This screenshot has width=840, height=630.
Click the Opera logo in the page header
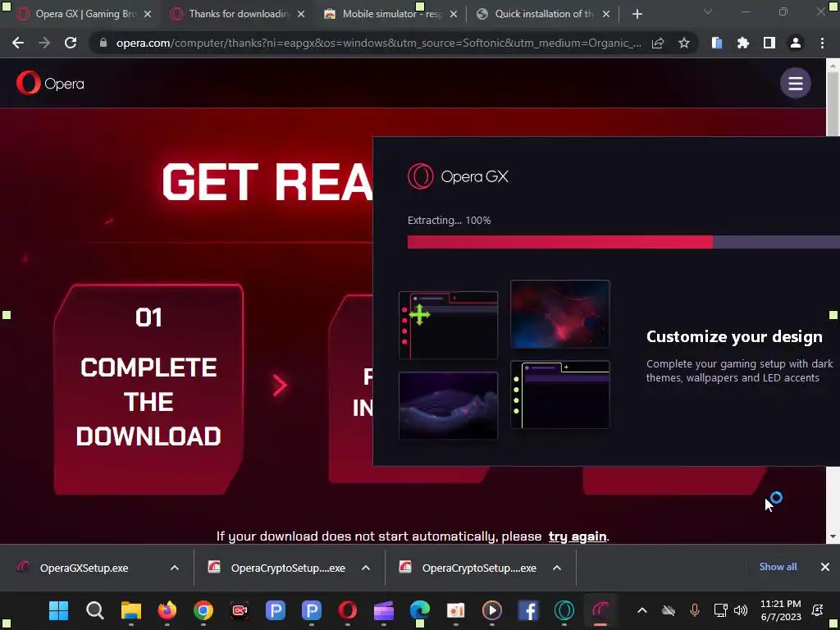tap(50, 83)
